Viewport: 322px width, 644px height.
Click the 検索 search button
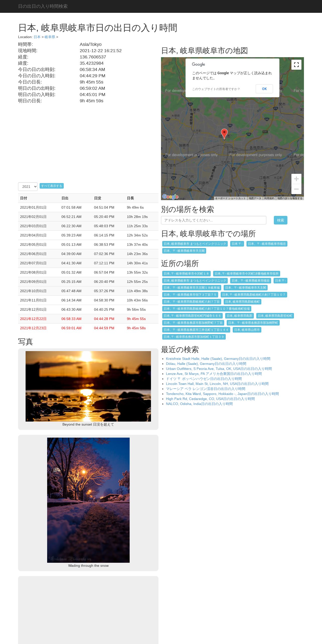[281, 220]
